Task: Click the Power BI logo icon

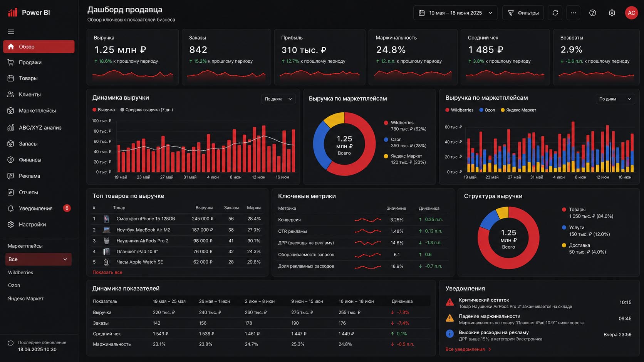Action: [13, 12]
